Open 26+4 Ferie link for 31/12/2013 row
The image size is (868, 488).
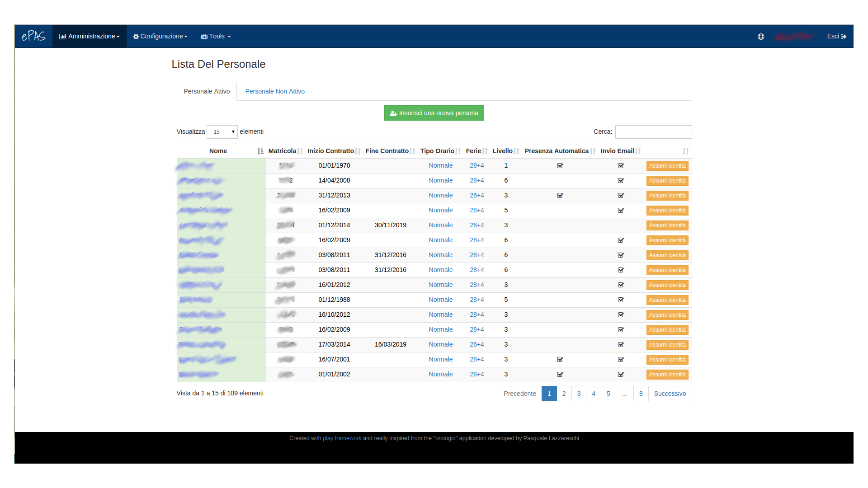coord(477,195)
